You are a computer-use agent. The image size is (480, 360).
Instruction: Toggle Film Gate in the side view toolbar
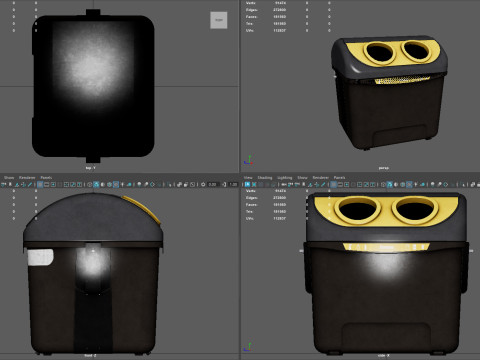pyautogui.click(x=340, y=184)
